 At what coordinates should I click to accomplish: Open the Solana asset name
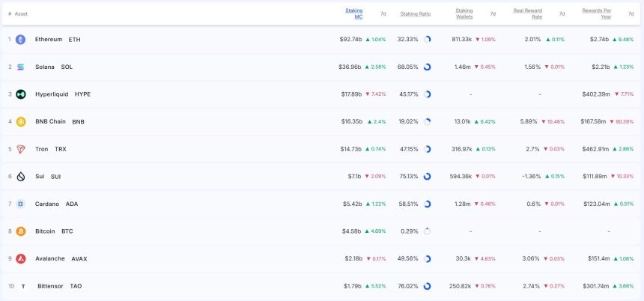pos(45,67)
